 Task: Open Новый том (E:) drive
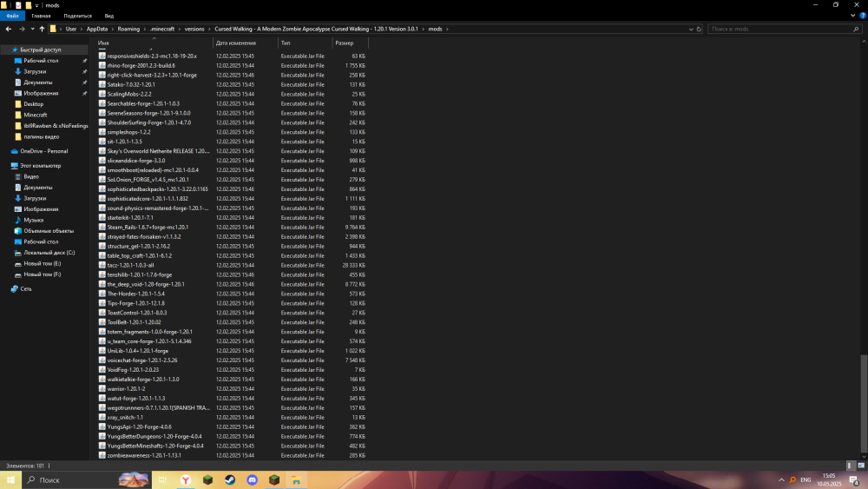coord(42,263)
